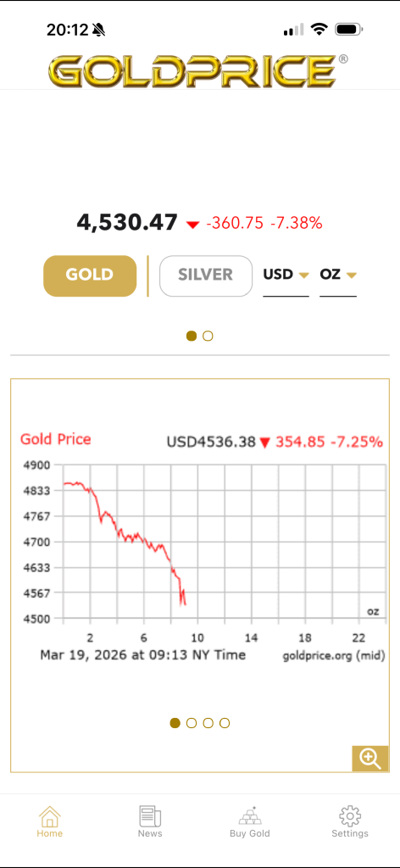The image size is (400, 868).
Task: Tap the goldprice.org (mid) chart link
Action: pos(334,656)
